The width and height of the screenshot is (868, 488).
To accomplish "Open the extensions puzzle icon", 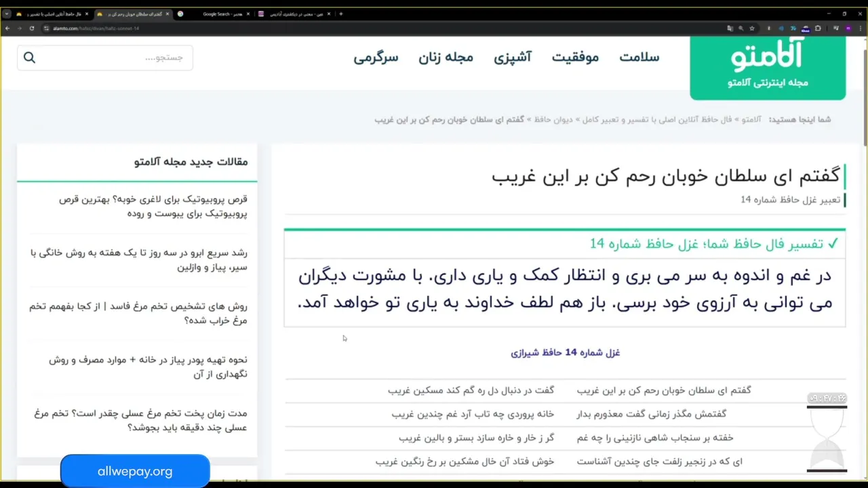I will tap(818, 28).
